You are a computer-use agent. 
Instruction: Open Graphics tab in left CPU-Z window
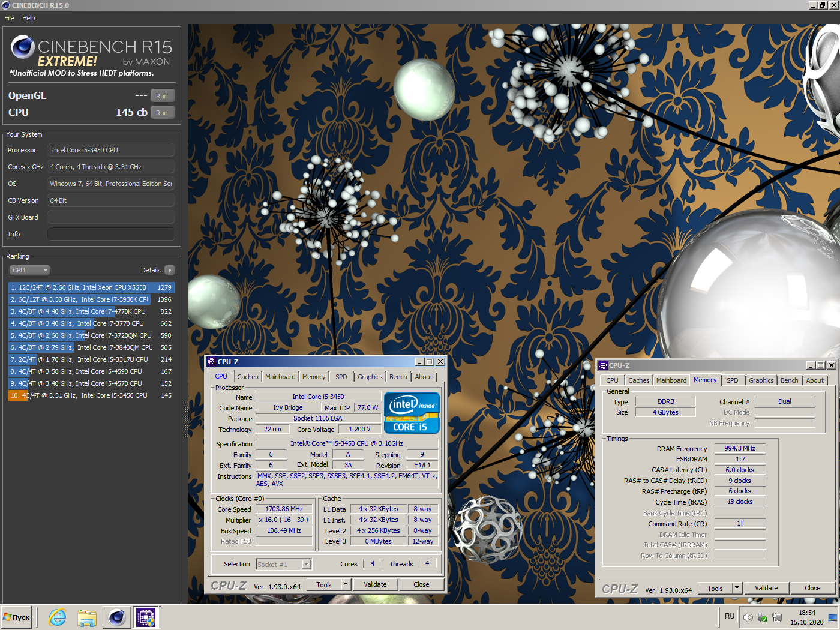370,377
